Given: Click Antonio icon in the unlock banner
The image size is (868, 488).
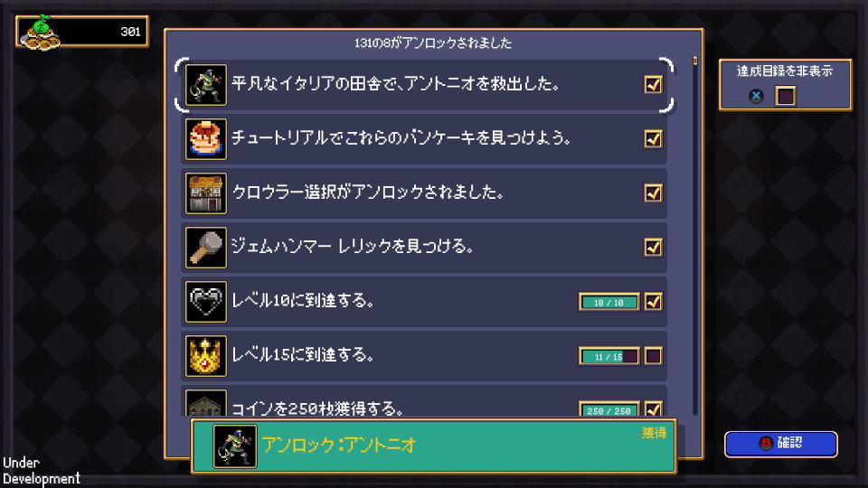Looking at the screenshot, I should pyautogui.click(x=235, y=446).
